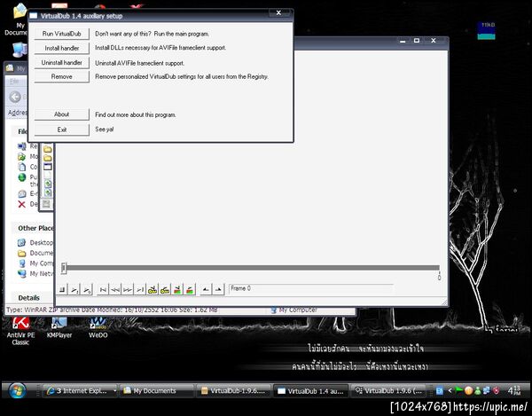The image size is (532, 416).
Task: Select VirtualDub 1.4 auxiliary taskbar button
Action: tap(311, 391)
